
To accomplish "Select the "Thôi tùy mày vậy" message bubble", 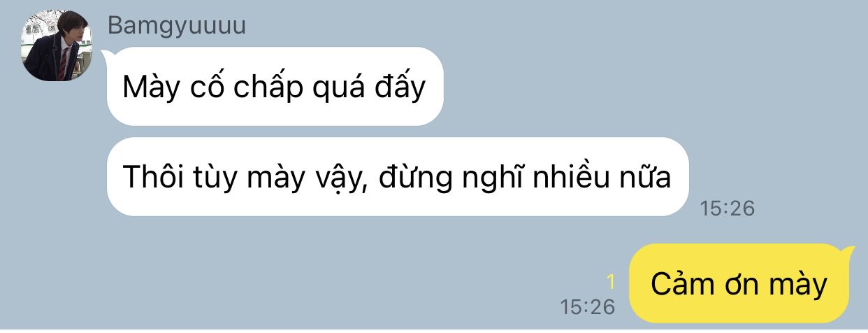I will (x=398, y=177).
